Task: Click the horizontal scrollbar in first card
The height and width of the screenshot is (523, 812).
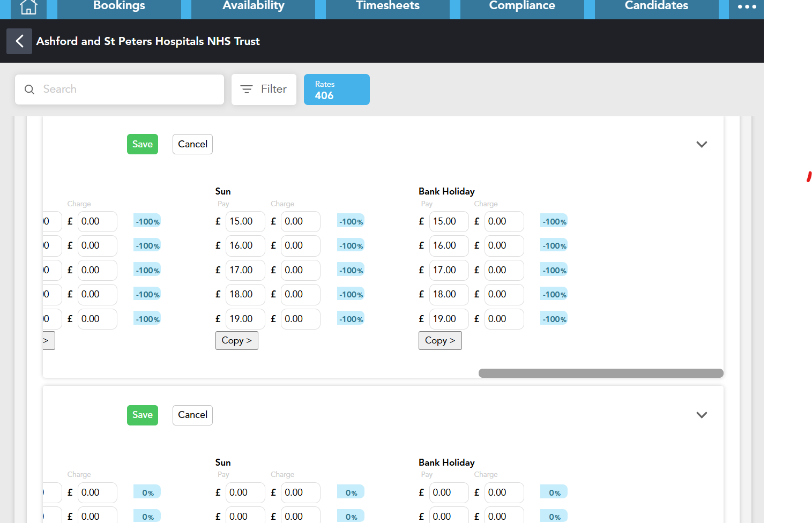Action: pos(600,373)
